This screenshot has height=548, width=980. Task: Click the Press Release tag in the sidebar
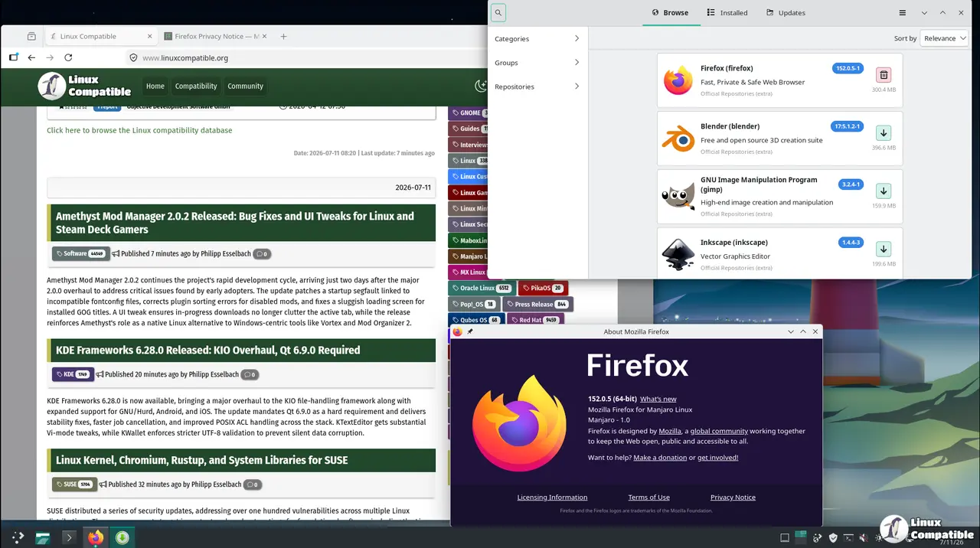[x=537, y=305]
